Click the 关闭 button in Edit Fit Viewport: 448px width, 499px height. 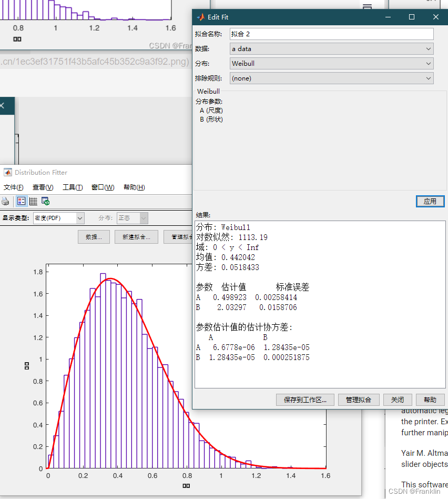click(x=398, y=400)
